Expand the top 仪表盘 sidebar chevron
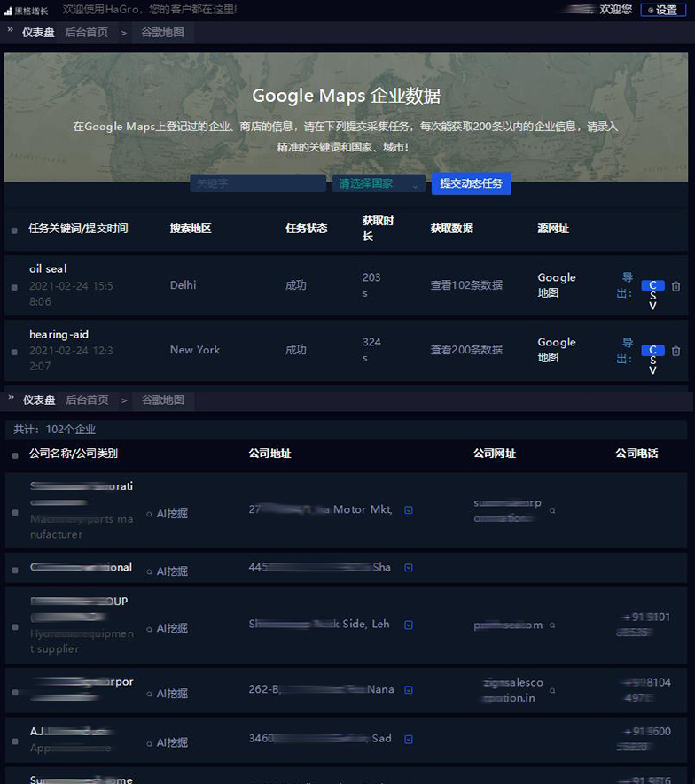Screen dimensions: 695x784 11,31
